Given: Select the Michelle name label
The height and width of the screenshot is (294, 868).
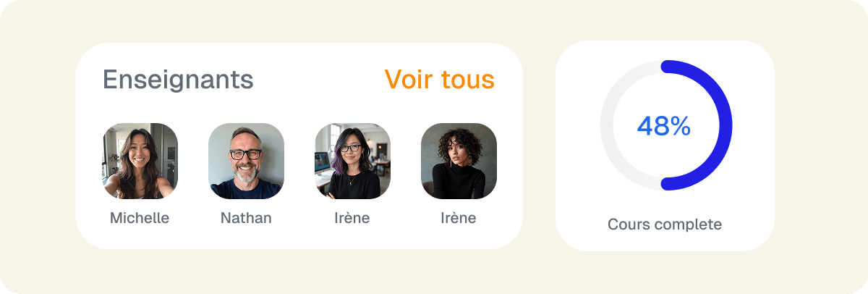Looking at the screenshot, I should tap(140, 218).
